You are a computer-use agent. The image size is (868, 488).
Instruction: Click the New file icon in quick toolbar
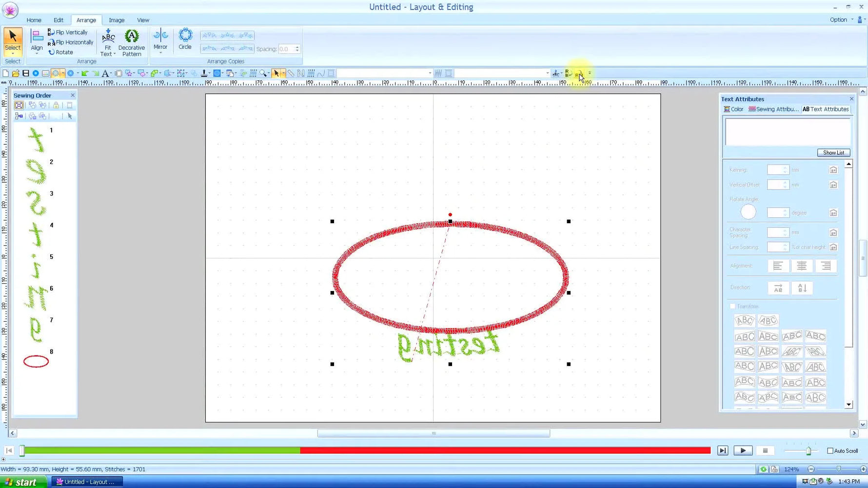(x=5, y=73)
